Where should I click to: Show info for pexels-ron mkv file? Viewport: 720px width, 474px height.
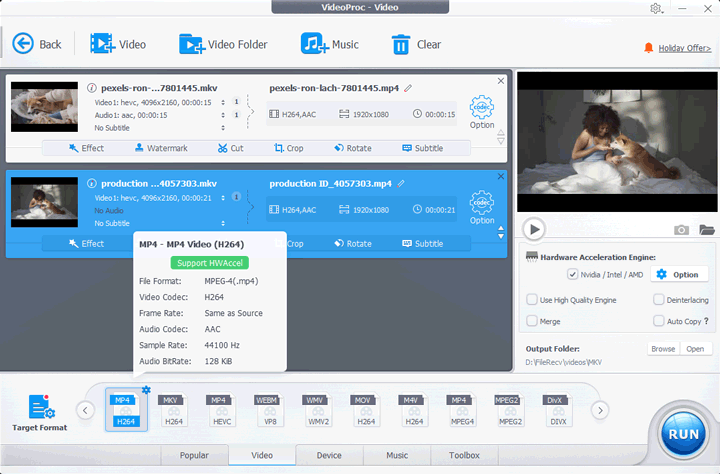pyautogui.click(x=92, y=88)
